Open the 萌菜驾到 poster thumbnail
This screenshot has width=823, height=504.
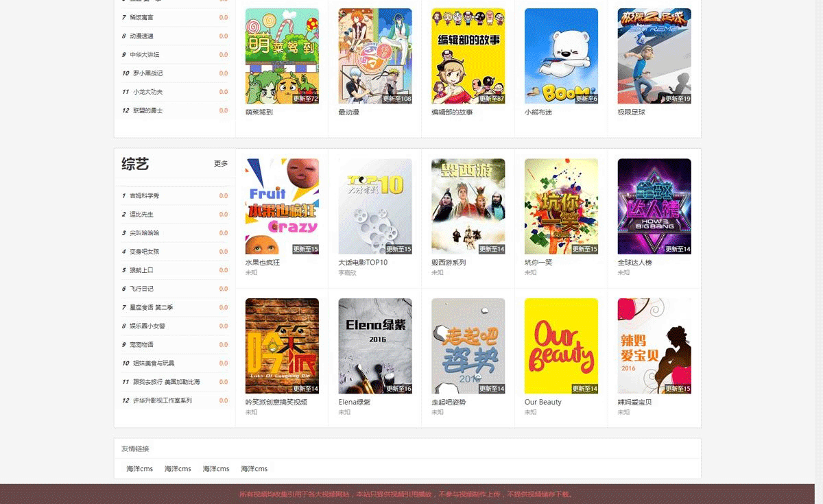click(282, 56)
